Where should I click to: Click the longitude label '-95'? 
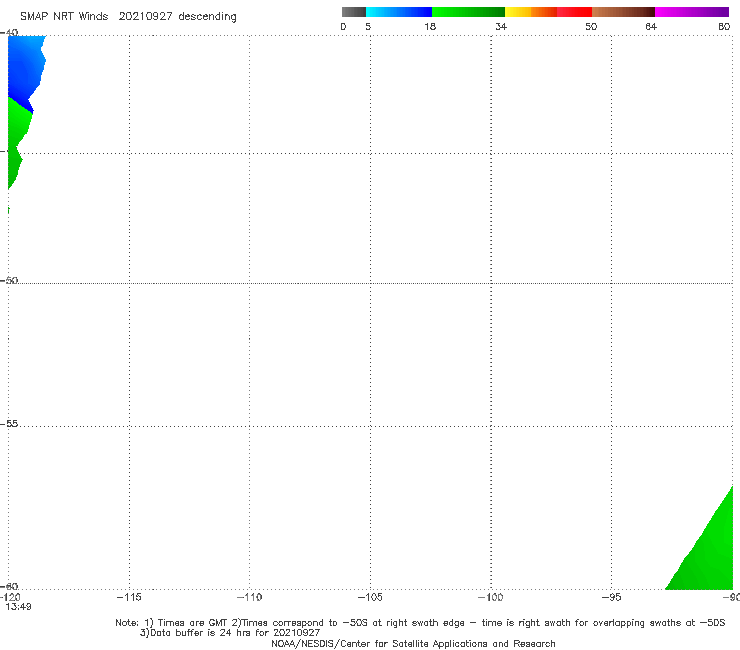(x=612, y=597)
